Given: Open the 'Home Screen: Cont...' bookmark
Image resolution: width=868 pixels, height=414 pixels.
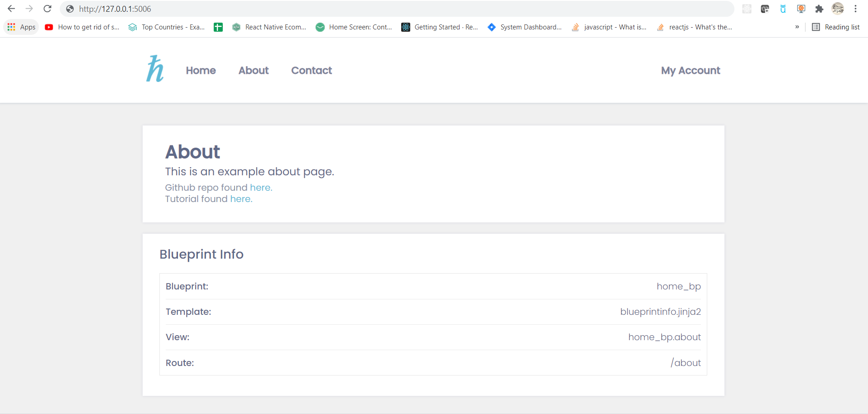Looking at the screenshot, I should click(x=354, y=27).
